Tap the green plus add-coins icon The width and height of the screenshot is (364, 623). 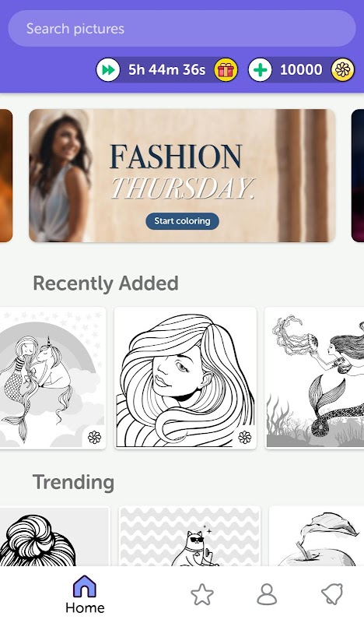[x=260, y=70]
